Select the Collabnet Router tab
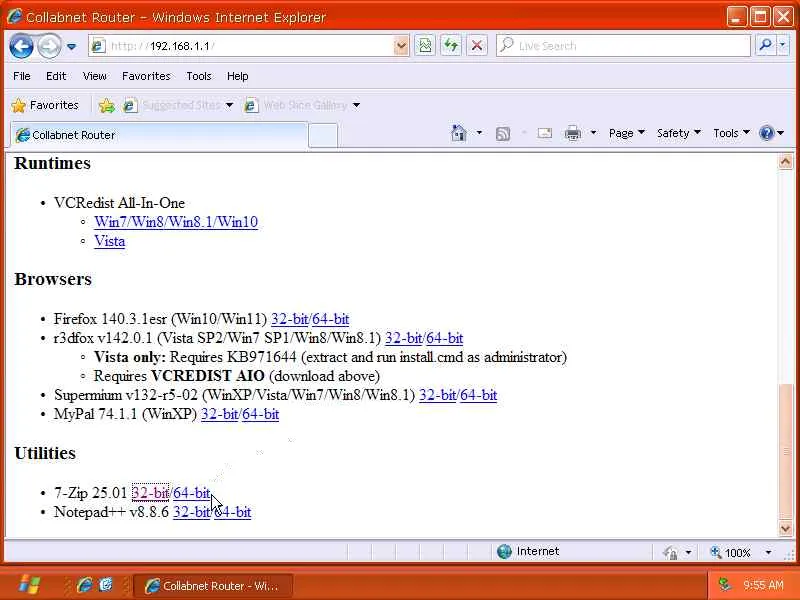 [x=159, y=135]
